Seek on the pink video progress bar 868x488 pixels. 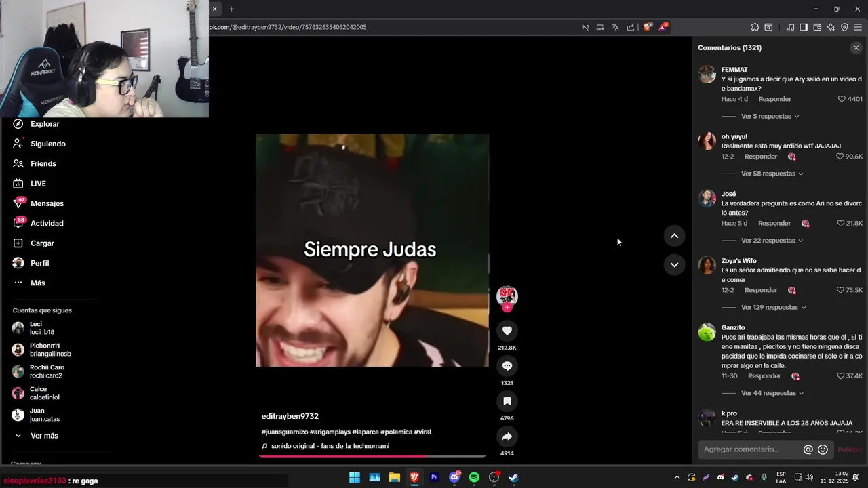point(372,456)
